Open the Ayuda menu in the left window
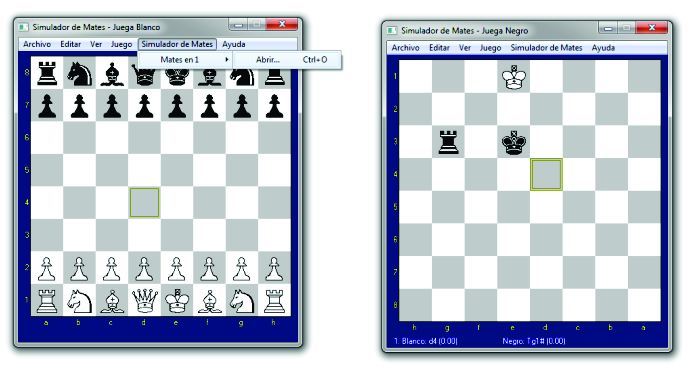Image resolution: width=697 pixels, height=377 pixels. point(233,44)
